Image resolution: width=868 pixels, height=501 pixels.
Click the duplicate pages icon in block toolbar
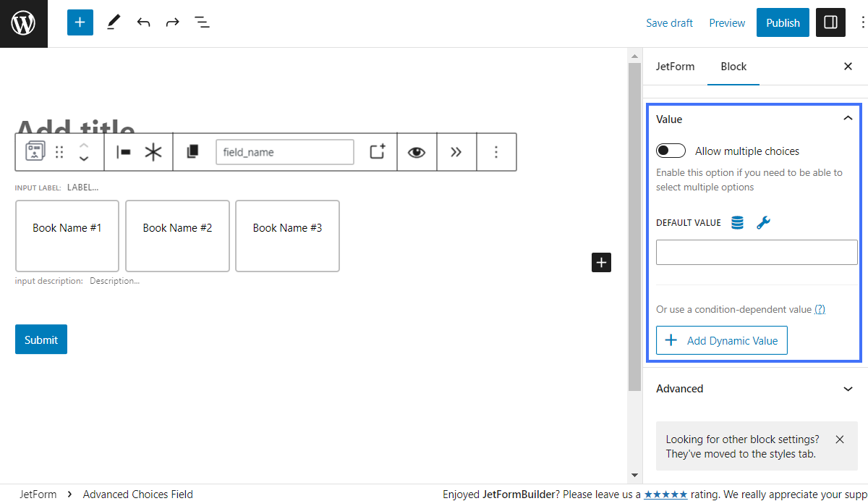click(x=192, y=152)
